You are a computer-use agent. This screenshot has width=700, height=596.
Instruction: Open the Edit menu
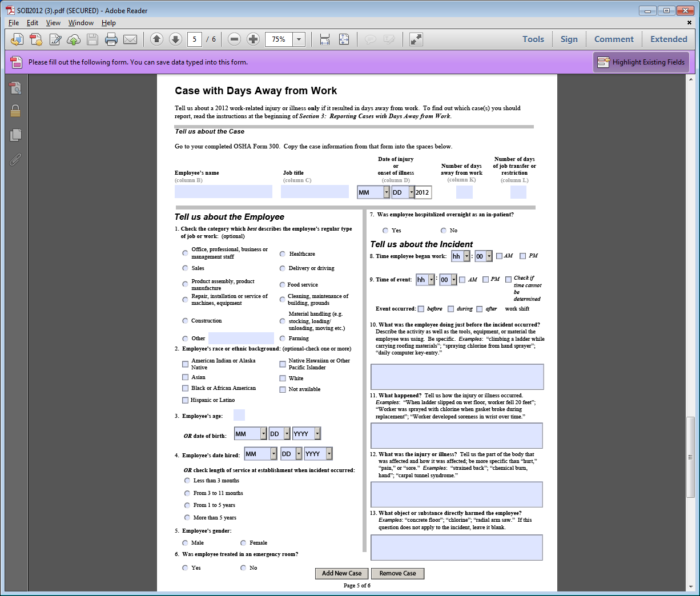pyautogui.click(x=33, y=23)
